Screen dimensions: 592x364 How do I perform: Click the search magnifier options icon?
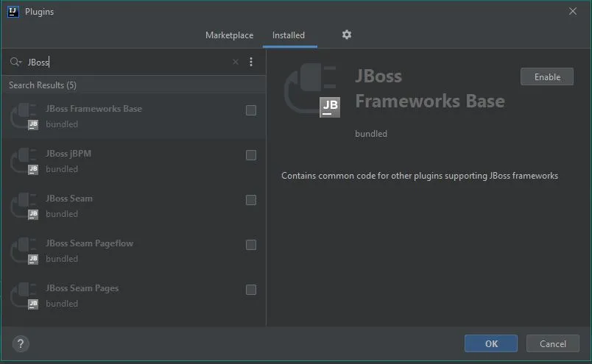15,62
